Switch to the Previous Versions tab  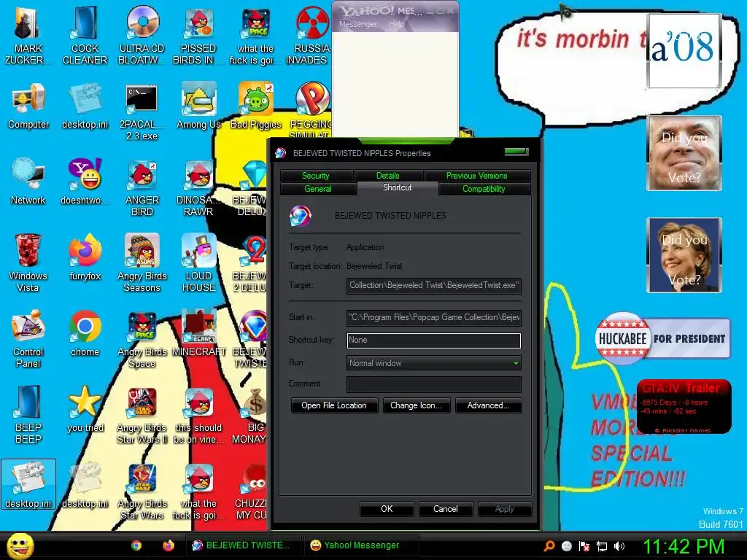point(477,176)
